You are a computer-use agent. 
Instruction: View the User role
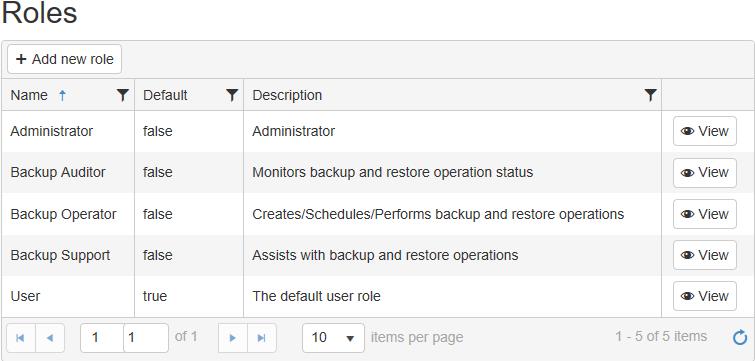click(x=705, y=296)
